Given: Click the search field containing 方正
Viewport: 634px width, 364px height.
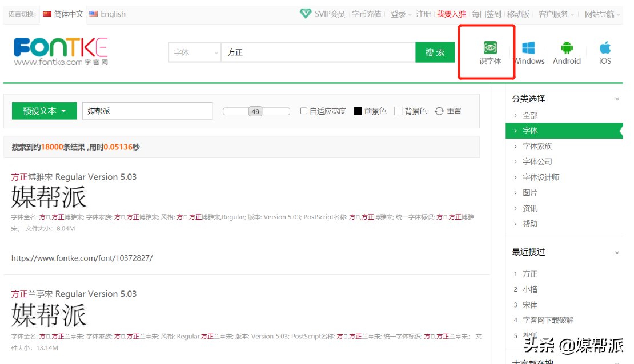Looking at the screenshot, I should coord(319,52).
